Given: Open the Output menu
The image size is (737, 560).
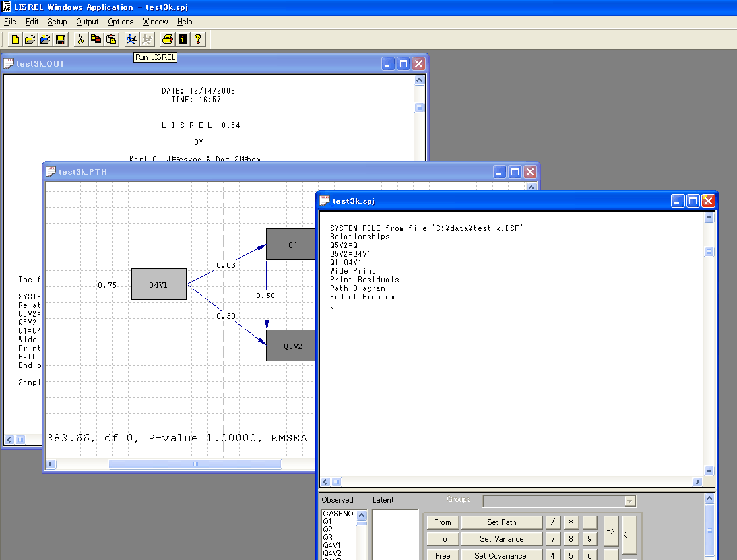Looking at the screenshot, I should pos(88,22).
